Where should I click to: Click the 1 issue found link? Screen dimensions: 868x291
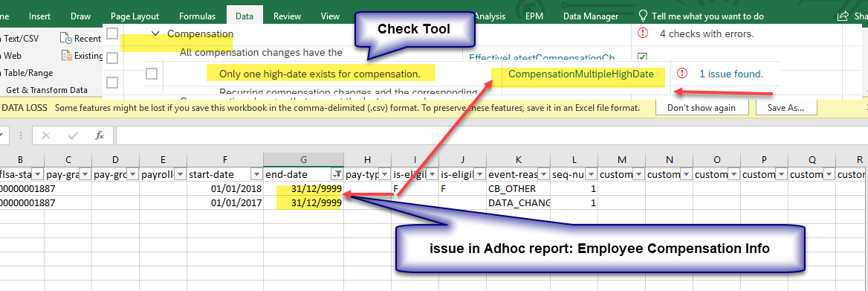[x=731, y=73]
